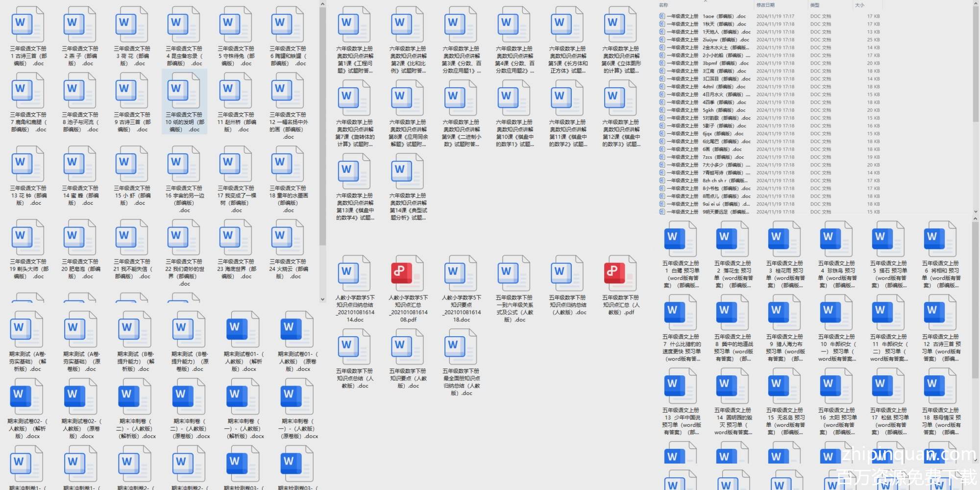Click the small doc icon of the 1aoe row
980x490 pixels.
pos(662,16)
